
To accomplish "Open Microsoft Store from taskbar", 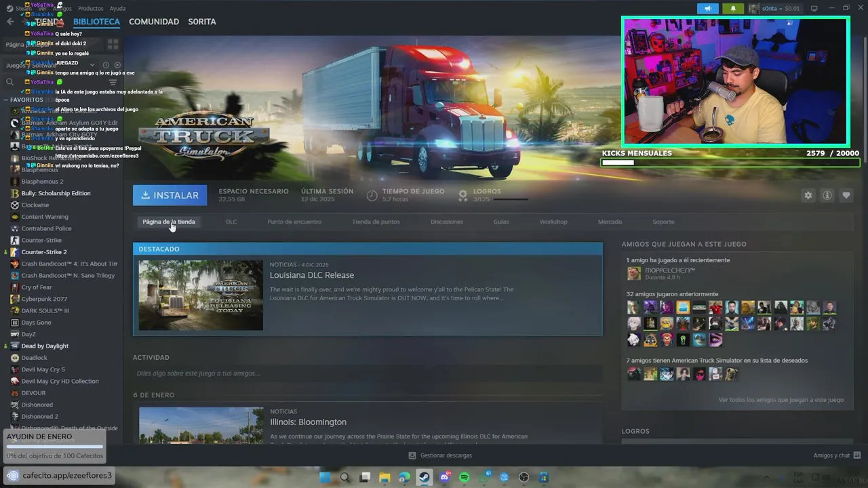I will [x=545, y=477].
